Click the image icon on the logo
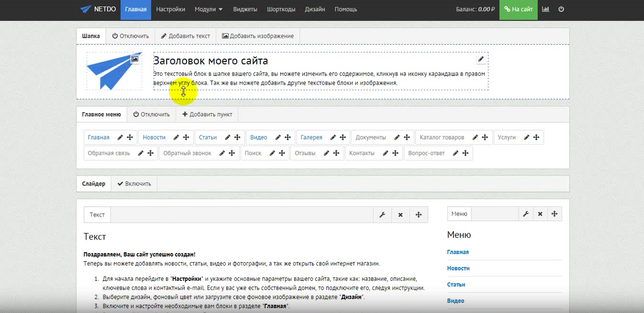Viewport: 644px width, 313px height. pos(135,59)
